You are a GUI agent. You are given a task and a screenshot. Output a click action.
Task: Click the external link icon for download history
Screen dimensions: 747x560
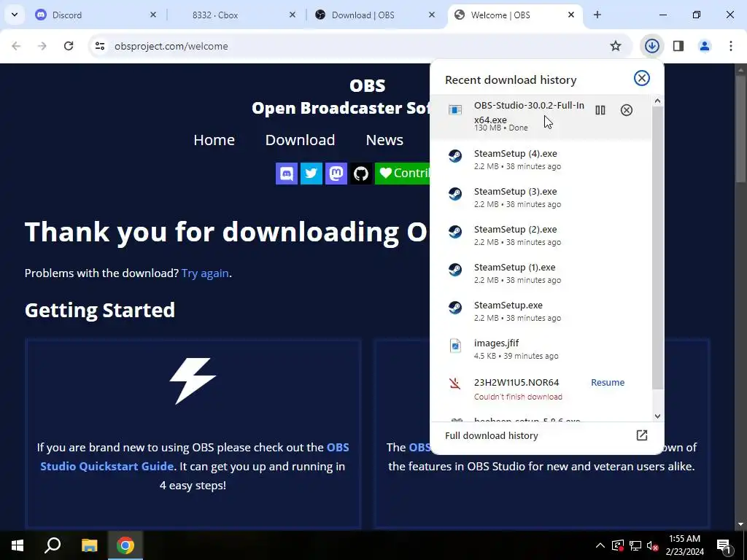click(x=642, y=435)
